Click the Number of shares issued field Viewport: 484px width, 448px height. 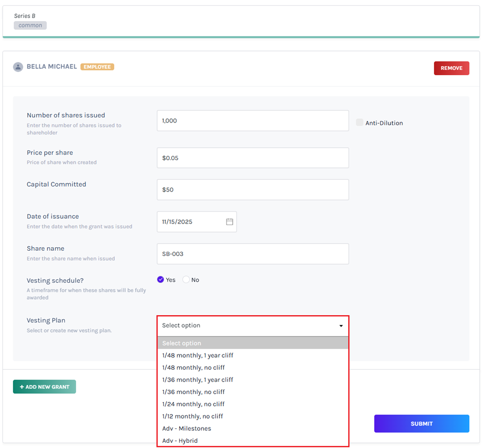click(252, 120)
